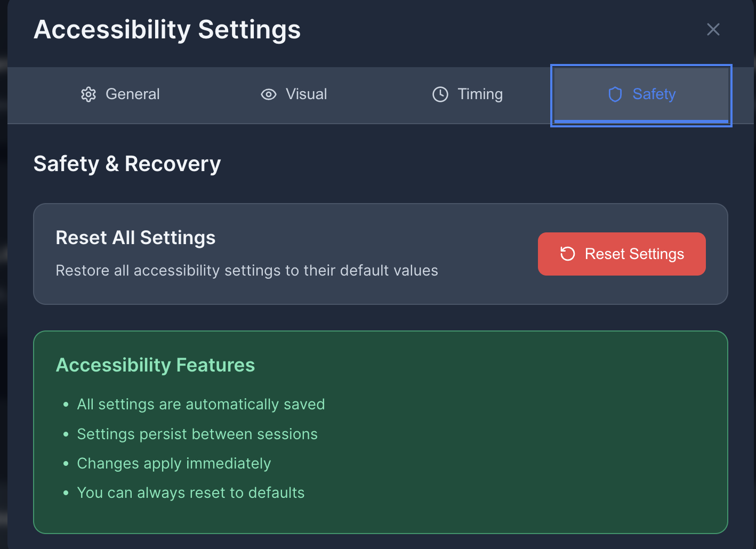Close the Accessibility Settings dialog
Viewport: 756px width, 549px height.
pos(713,29)
